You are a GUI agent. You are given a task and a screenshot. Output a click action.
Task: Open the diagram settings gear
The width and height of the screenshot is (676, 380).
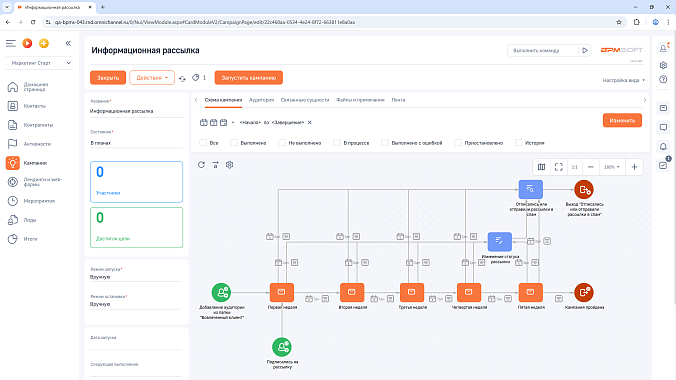tap(229, 165)
